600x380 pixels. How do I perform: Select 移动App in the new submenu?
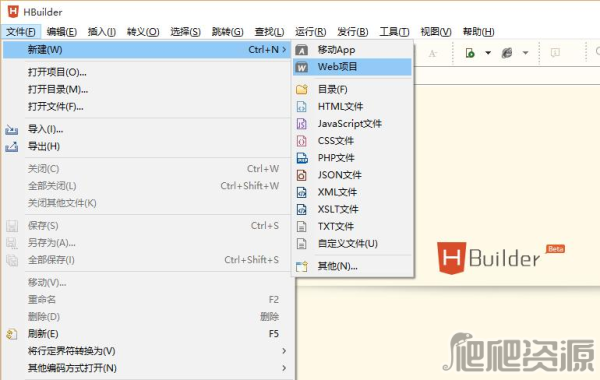coord(352,50)
